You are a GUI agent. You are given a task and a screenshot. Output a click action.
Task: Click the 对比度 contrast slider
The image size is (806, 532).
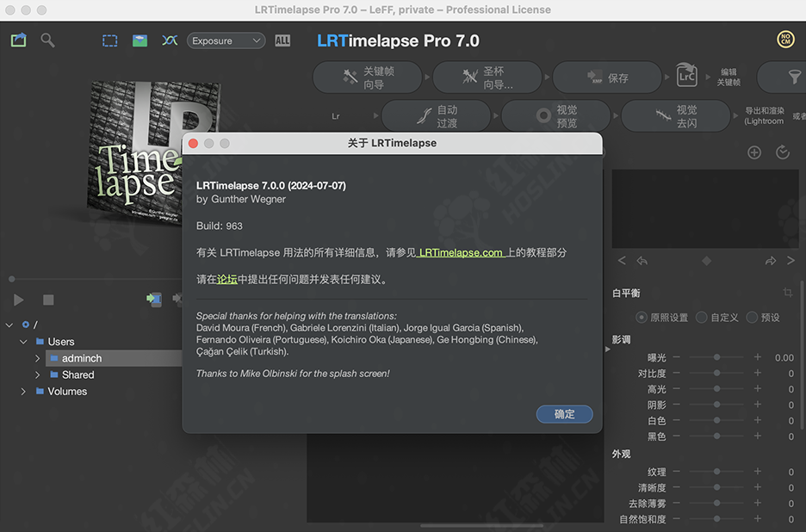[x=716, y=373]
